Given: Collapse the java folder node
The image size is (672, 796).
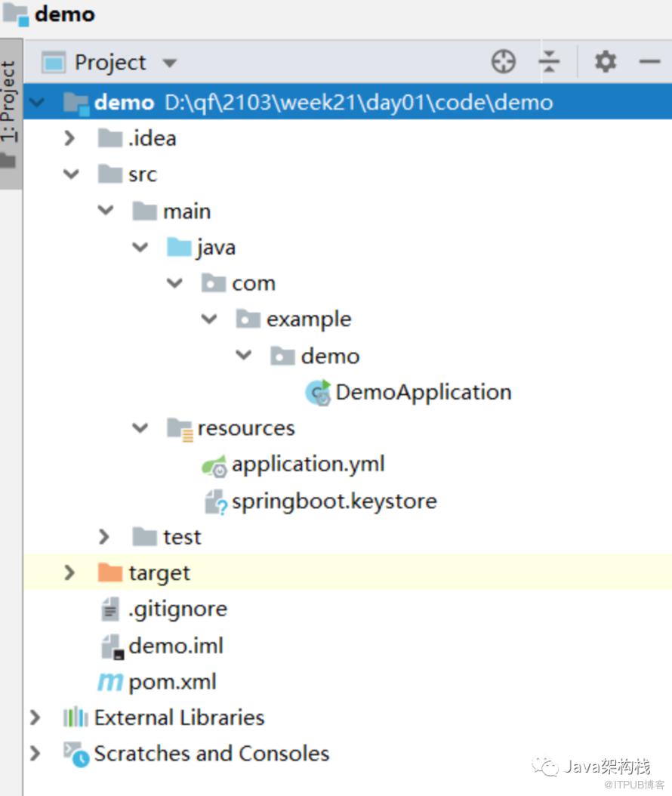Looking at the screenshot, I should pos(140,247).
